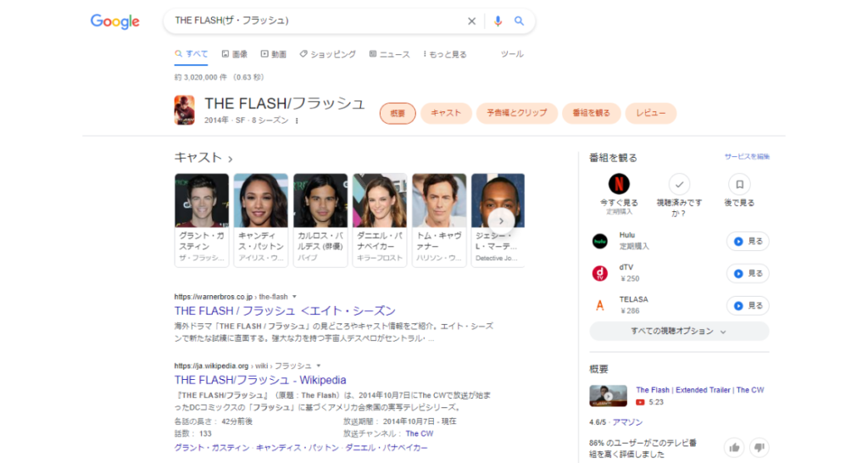Select the キャスト chip

pos(446,113)
